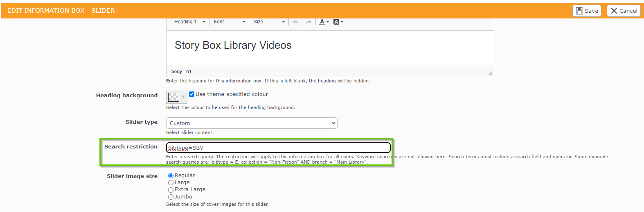This screenshot has width=644, height=212.
Task: Select Regular slider image size
Action: [x=171, y=176]
